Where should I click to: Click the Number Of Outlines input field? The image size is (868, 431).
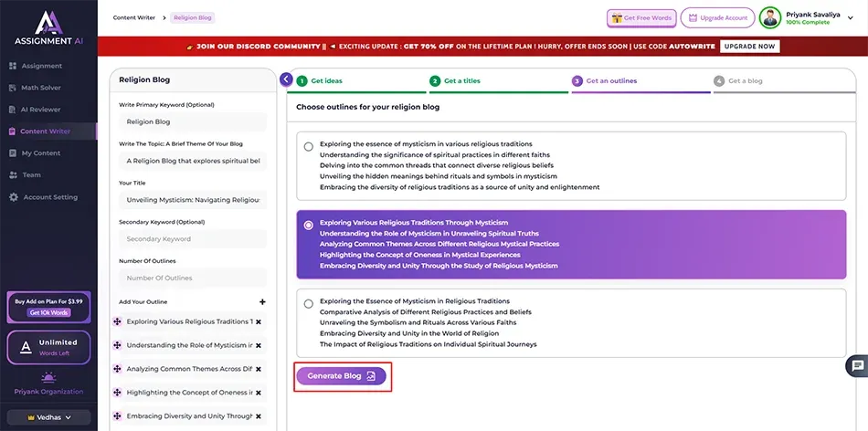(x=193, y=279)
